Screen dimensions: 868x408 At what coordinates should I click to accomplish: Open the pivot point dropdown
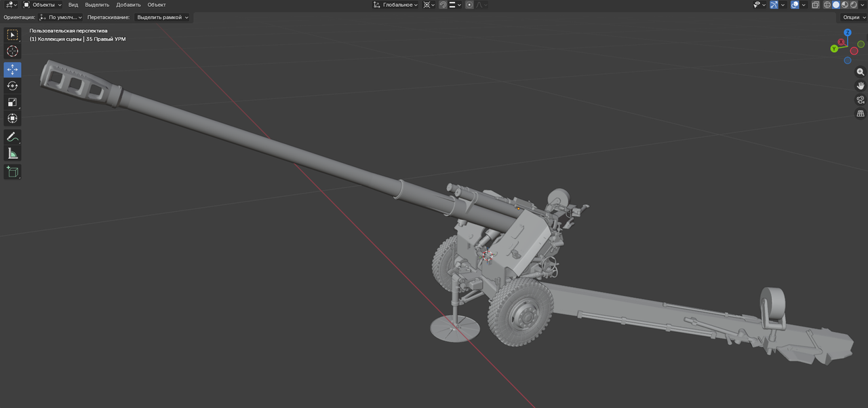[x=429, y=5]
